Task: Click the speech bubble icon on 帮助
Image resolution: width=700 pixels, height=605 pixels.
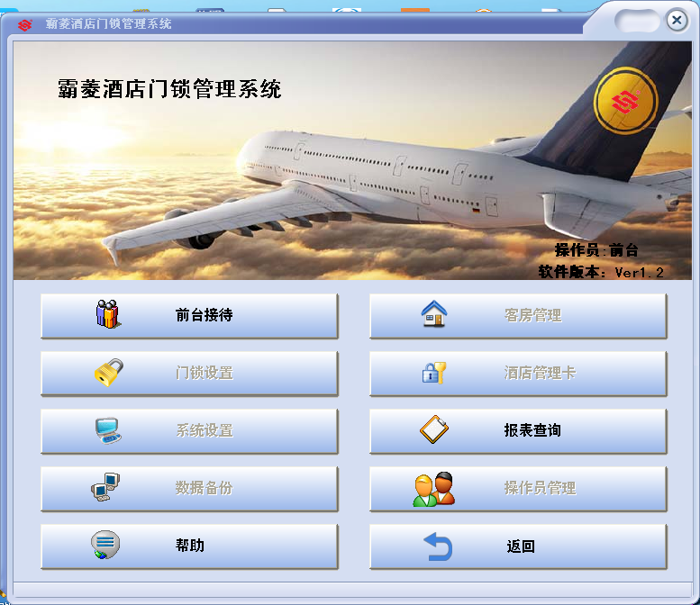Action: pyautogui.click(x=105, y=545)
